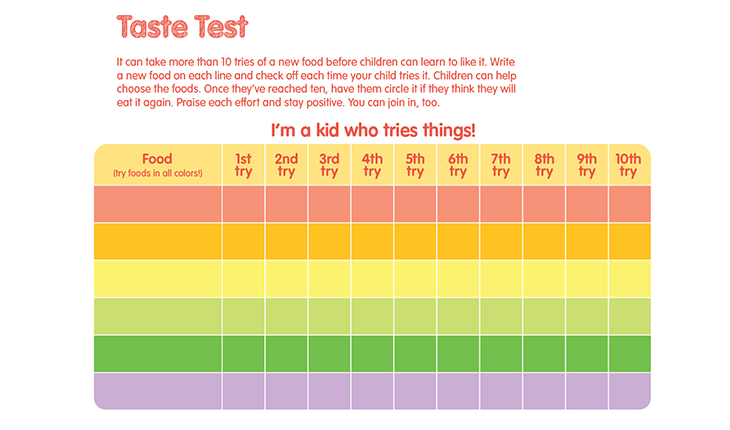Viewport: 730px width, 430px height.
Task: Check the 4th try box in the purple row
Action: pos(372,390)
